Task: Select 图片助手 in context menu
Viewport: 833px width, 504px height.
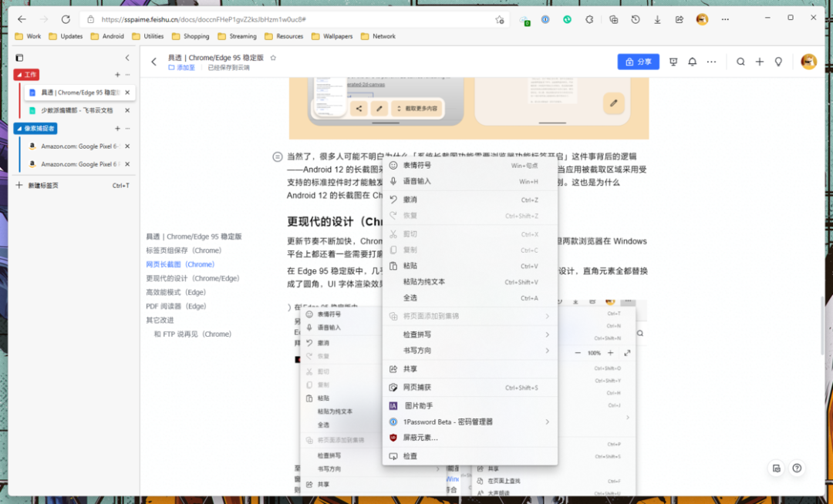Action: (470, 406)
